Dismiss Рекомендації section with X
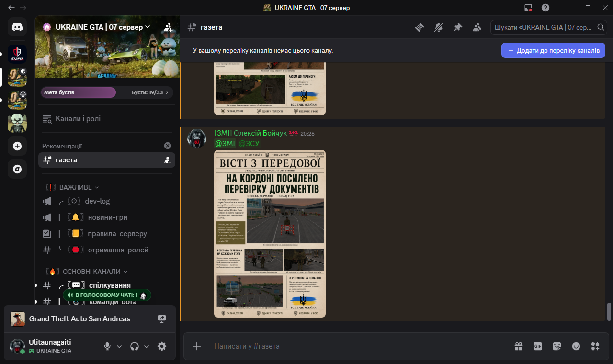This screenshot has width=613, height=364. [x=168, y=146]
